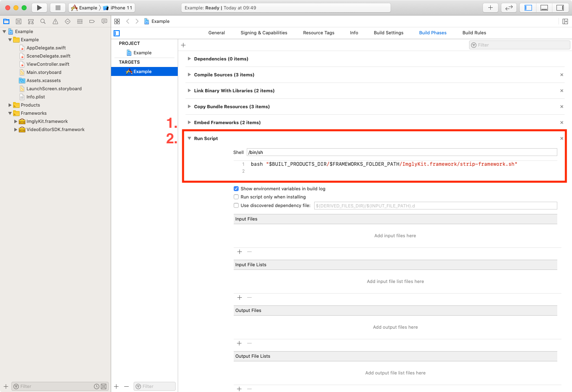
Task: Add an editor on the right
Action: coord(565,21)
